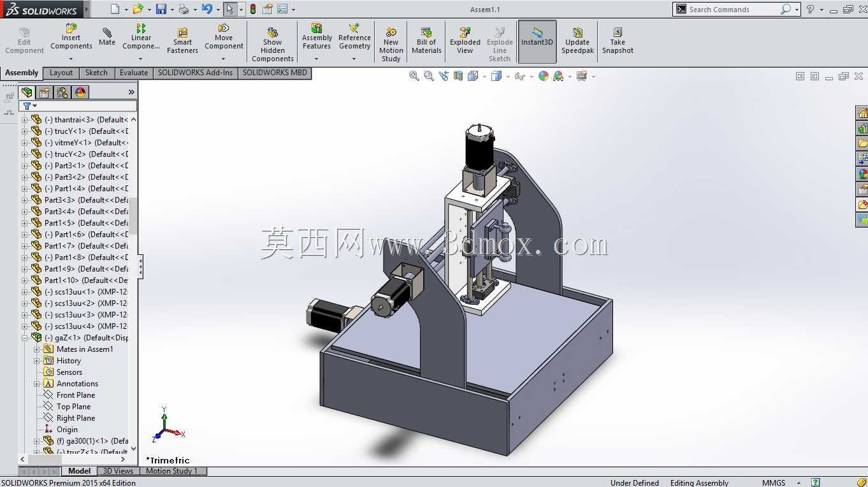Switch to the Sketch tab

click(x=96, y=73)
